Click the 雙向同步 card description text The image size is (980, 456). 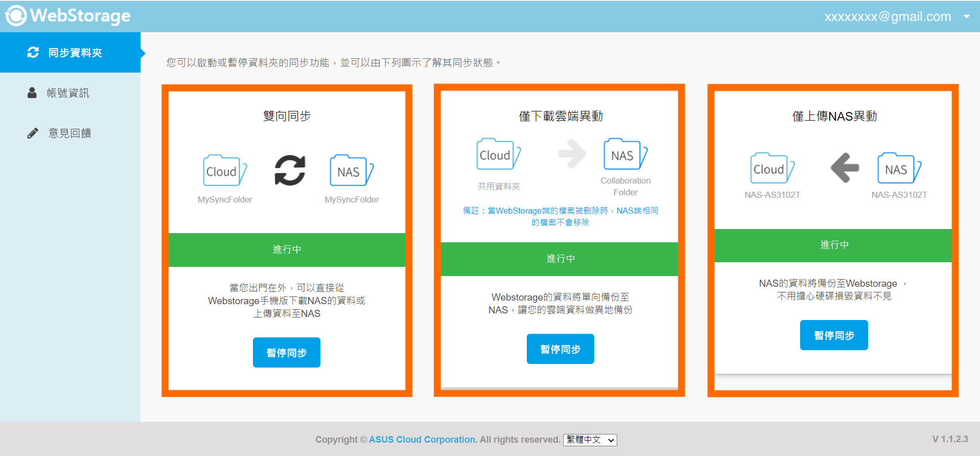click(x=287, y=301)
